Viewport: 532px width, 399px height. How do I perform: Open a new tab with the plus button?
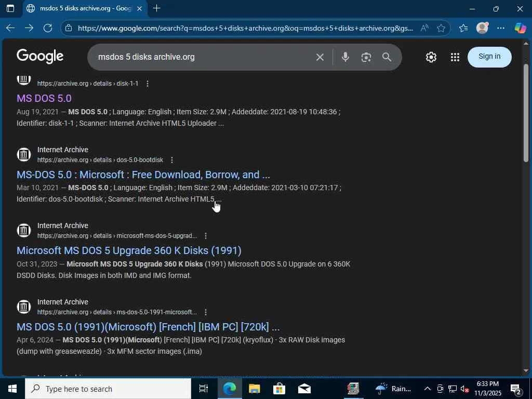156,8
